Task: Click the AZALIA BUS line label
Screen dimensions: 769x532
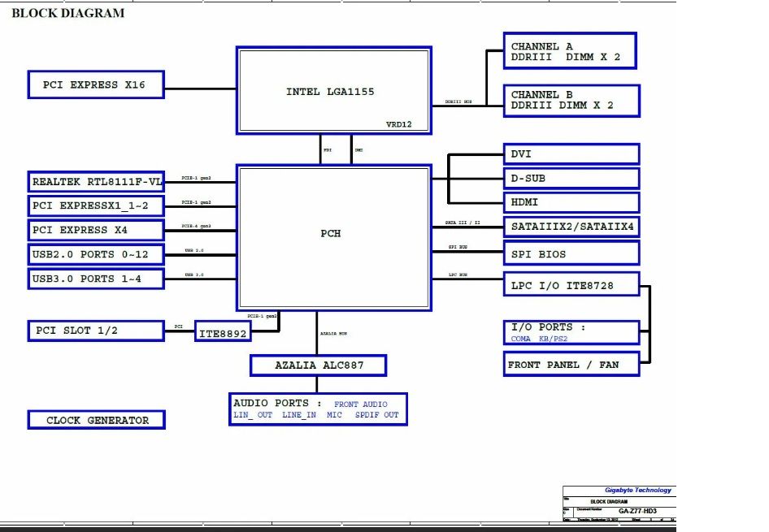Action: [333, 334]
